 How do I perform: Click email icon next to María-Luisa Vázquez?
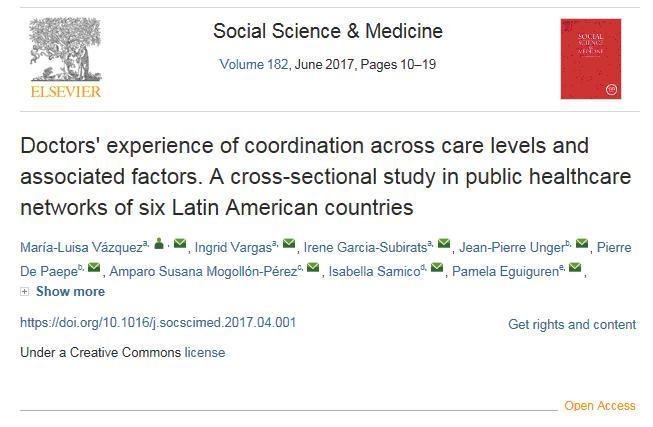180,243
